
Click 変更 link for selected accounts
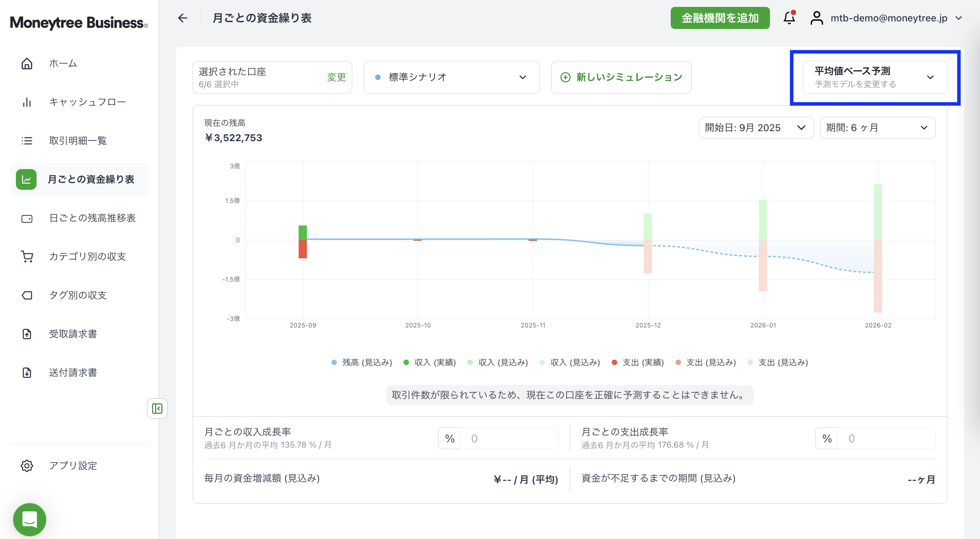point(336,77)
